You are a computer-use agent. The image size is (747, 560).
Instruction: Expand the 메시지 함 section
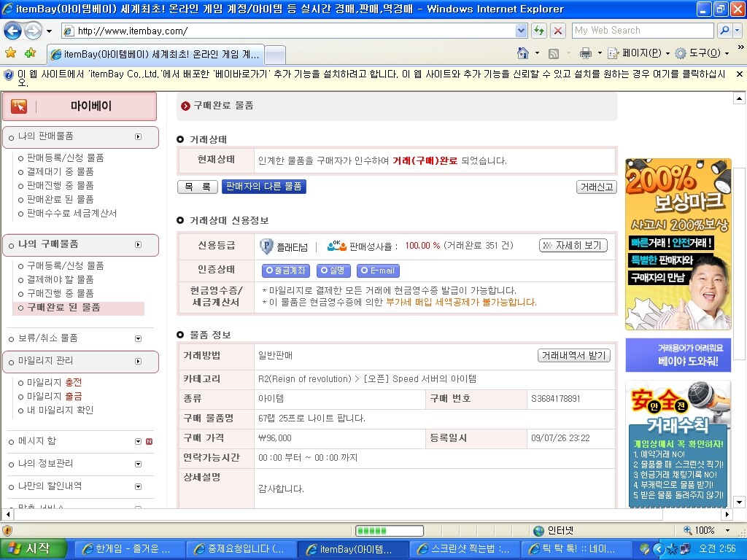[139, 441]
